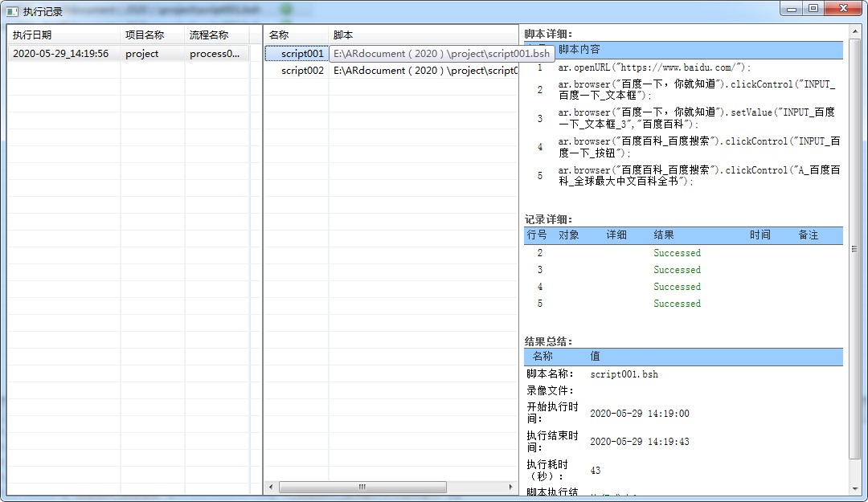868x502 pixels.
Task: Maximize the 执行记录 window
Action: click(813, 8)
